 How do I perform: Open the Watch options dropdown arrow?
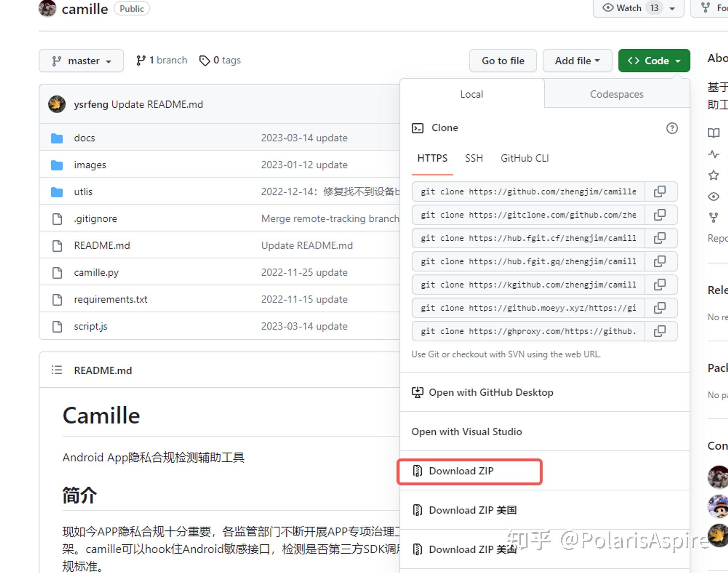point(672,8)
